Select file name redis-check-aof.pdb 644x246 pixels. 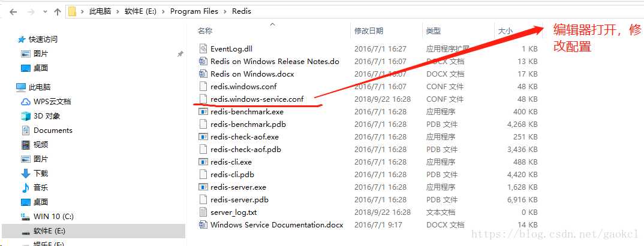tap(246, 149)
